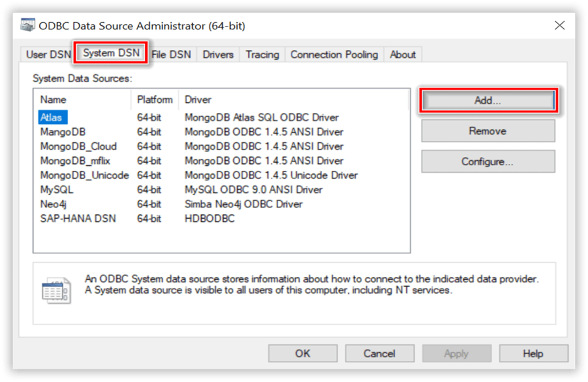The image size is (588, 382).
Task: Open the File DSN tab
Action: click(171, 55)
